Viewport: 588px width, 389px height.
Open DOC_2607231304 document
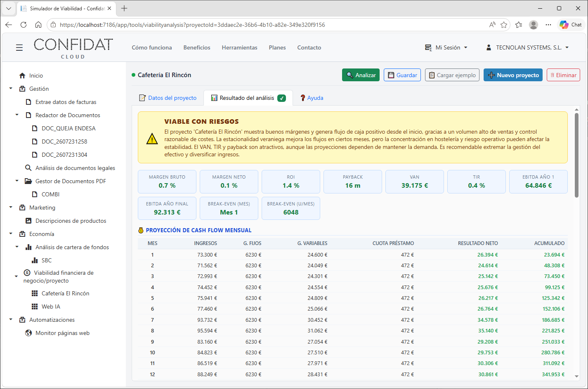click(x=64, y=155)
